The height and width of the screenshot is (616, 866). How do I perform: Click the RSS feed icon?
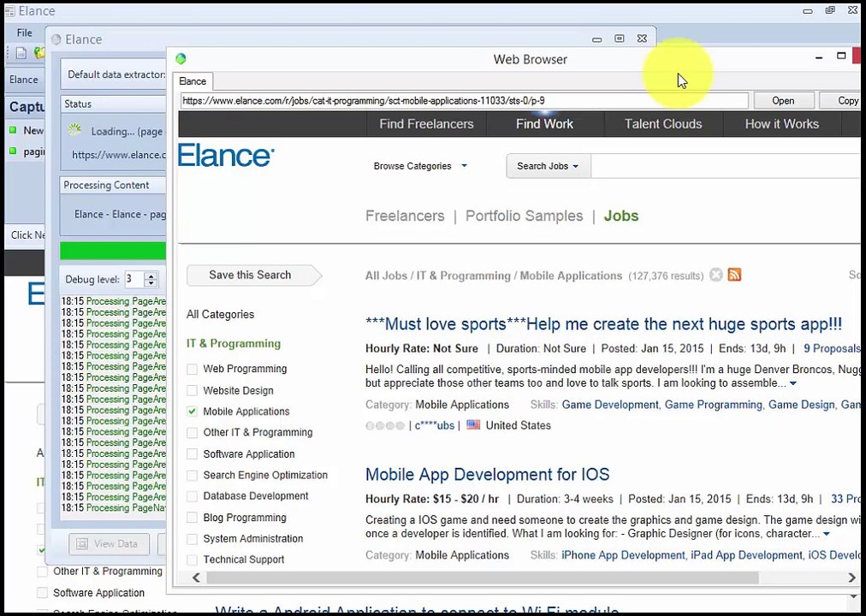tap(734, 275)
